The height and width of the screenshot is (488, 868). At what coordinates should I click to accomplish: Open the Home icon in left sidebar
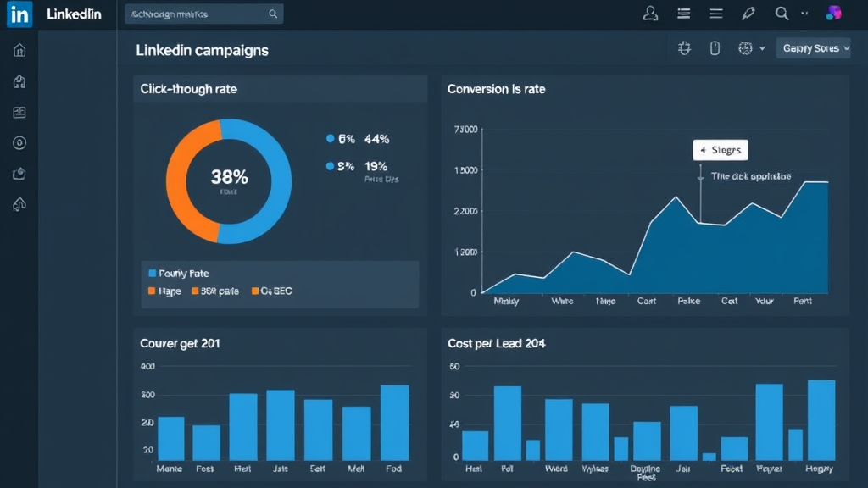(x=19, y=50)
